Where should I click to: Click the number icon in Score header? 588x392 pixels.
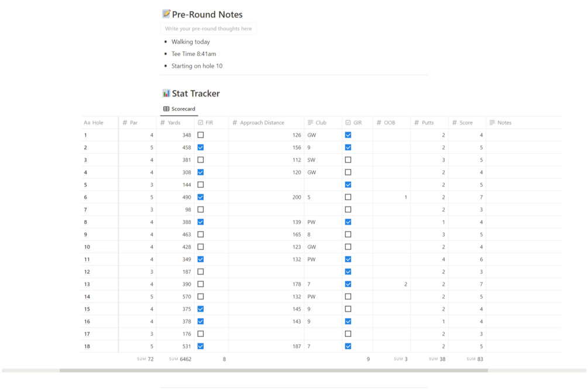(455, 123)
